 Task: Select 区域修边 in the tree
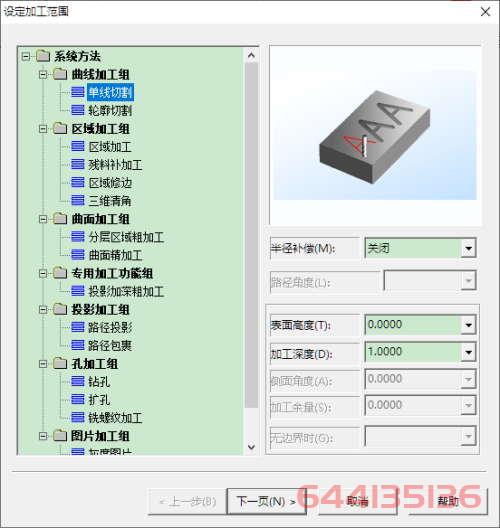coord(110,183)
